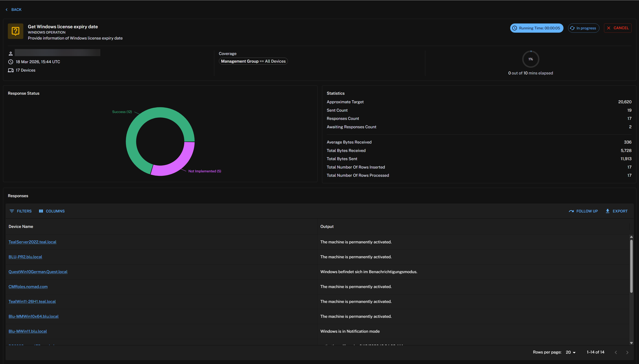Click the Management Group coverage chip
The width and height of the screenshot is (639, 364).
253,61
